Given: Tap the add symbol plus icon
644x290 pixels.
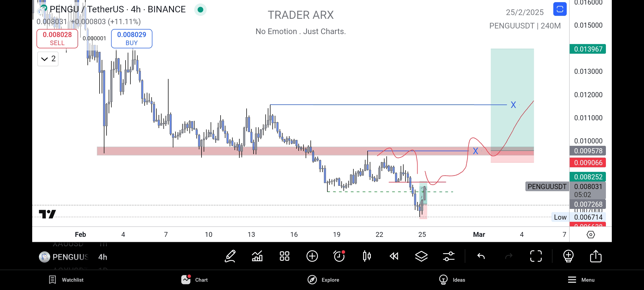Looking at the screenshot, I should click(312, 256).
